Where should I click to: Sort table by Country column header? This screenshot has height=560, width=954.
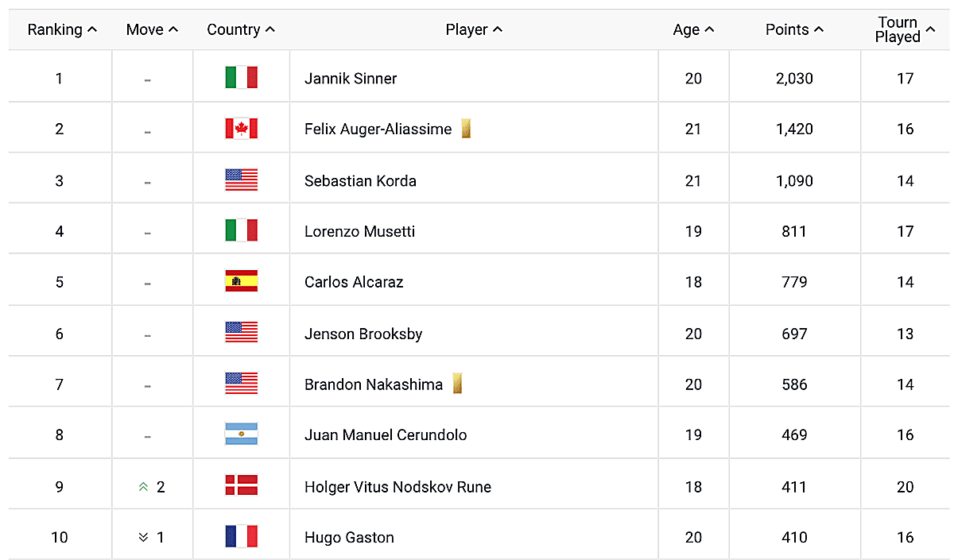point(240,29)
